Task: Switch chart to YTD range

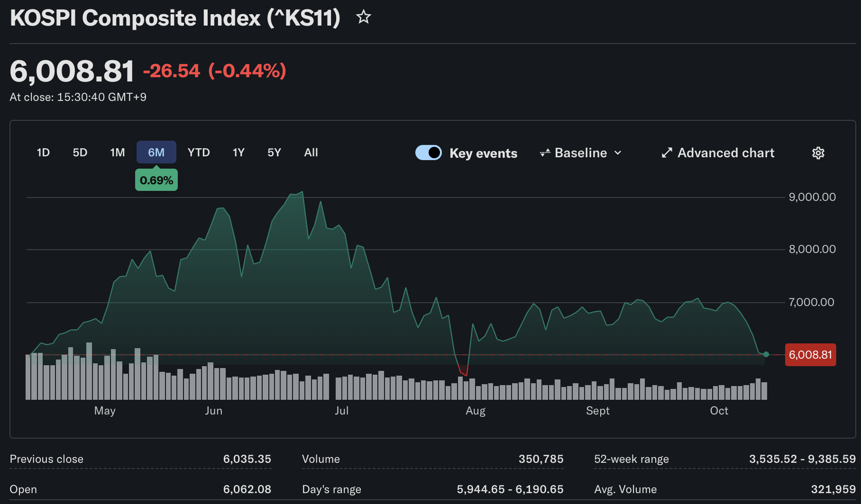Action: [199, 153]
